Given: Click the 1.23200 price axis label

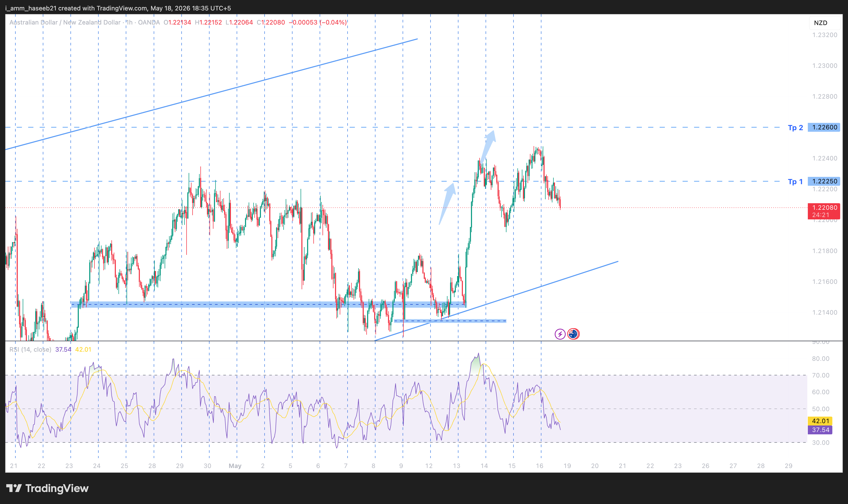Looking at the screenshot, I should (x=825, y=35).
